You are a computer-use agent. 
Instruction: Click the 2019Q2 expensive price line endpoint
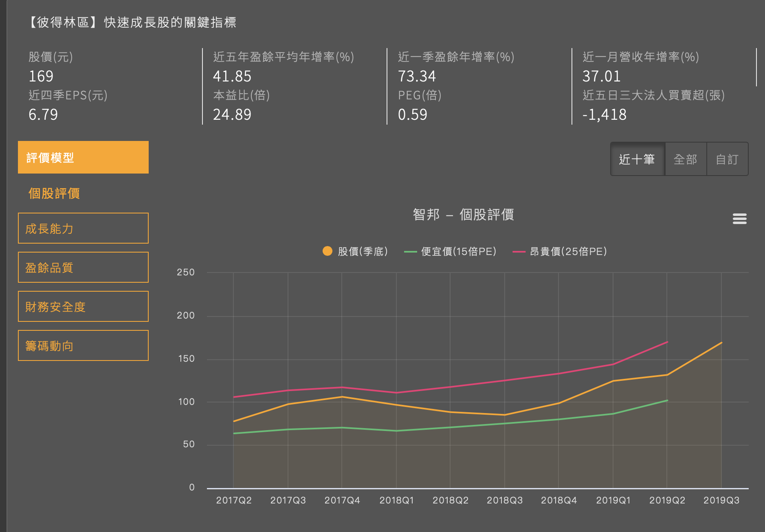pos(667,342)
